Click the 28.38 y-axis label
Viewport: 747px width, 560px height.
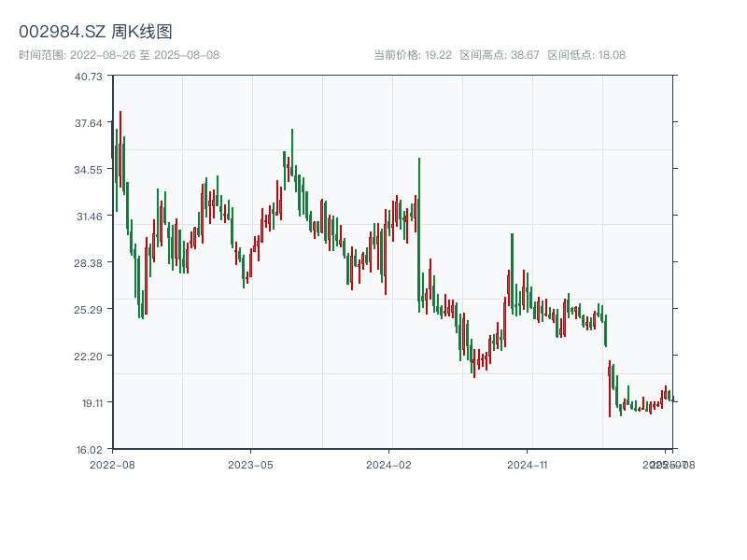(89, 263)
